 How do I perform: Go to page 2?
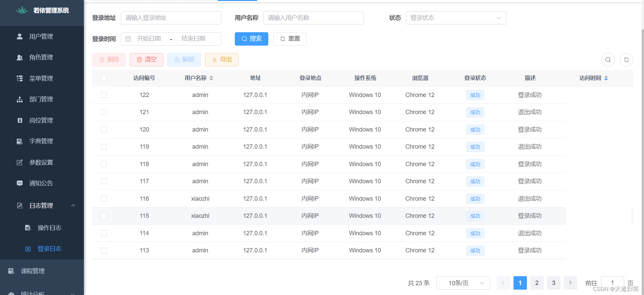(x=537, y=283)
